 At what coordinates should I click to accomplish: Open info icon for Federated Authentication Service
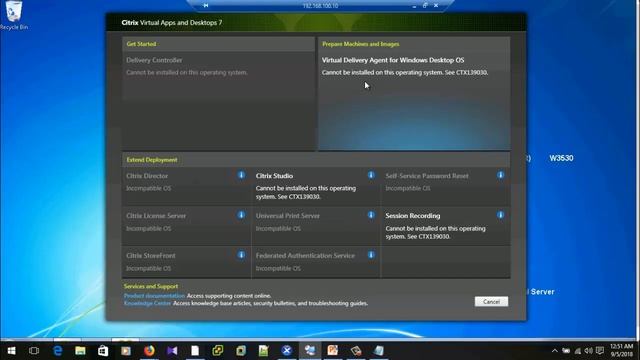point(371,255)
